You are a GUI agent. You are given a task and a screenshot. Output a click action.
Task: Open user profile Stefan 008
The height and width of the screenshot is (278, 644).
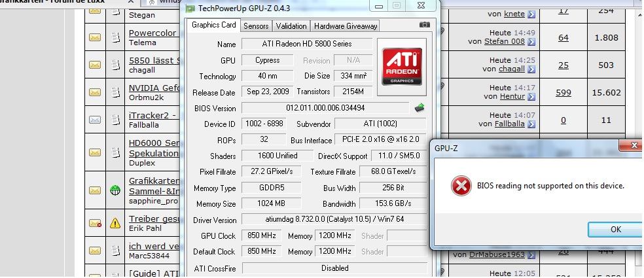(505, 41)
